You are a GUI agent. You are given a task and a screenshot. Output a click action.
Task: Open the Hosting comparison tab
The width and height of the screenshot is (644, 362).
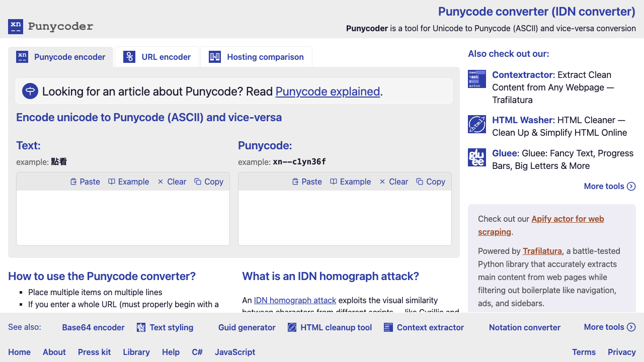point(256,57)
